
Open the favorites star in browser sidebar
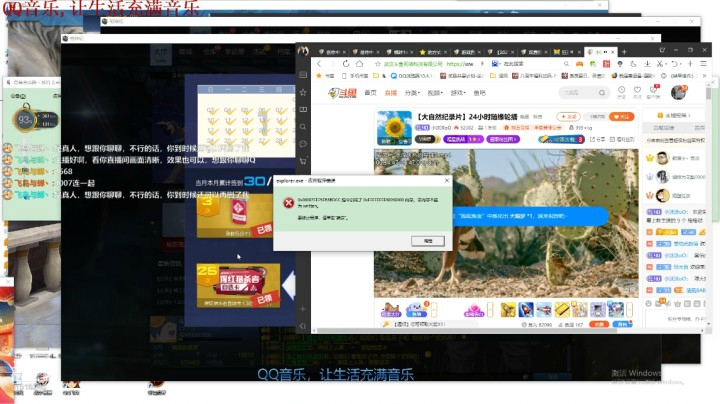(303, 92)
